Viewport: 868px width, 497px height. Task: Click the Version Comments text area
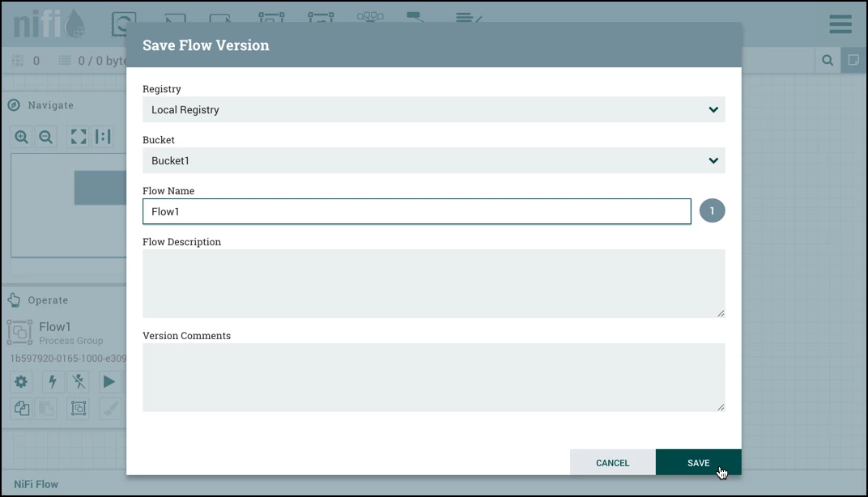click(434, 377)
